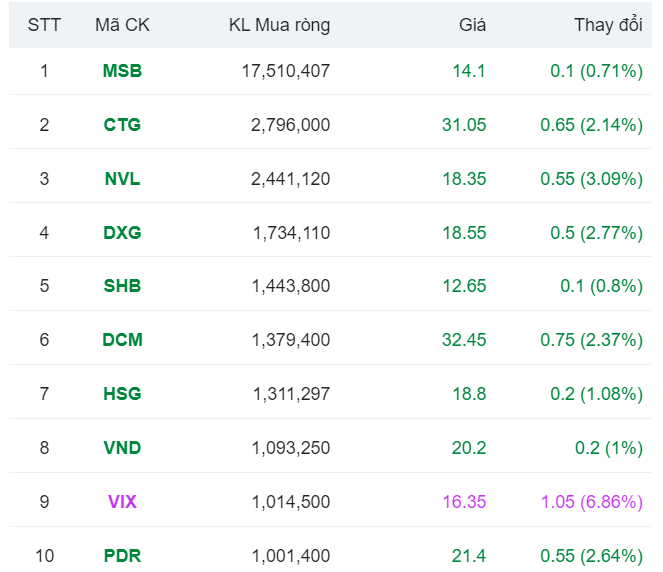Click the change value 0.65 (2.14%)
This screenshot has width=663, height=572.
coord(592,125)
